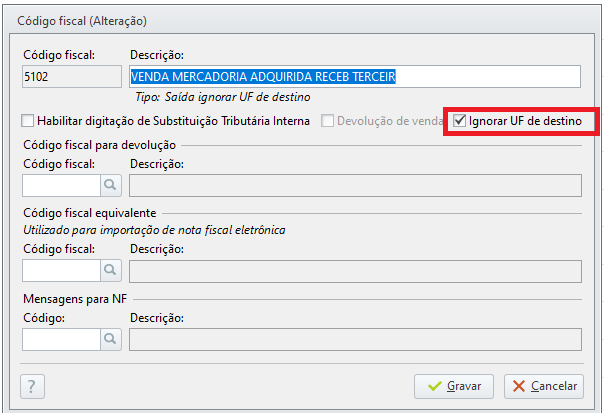Image resolution: width=608 pixels, height=413 pixels.
Task: Click the Código fiscal equivalente section heading
Action: point(86,213)
